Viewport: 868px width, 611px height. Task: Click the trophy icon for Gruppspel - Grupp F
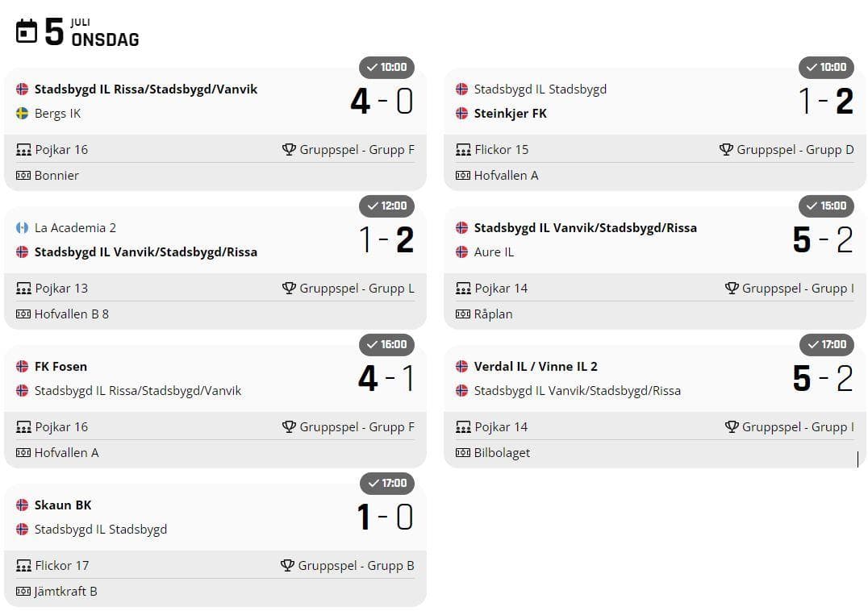pyautogui.click(x=289, y=150)
